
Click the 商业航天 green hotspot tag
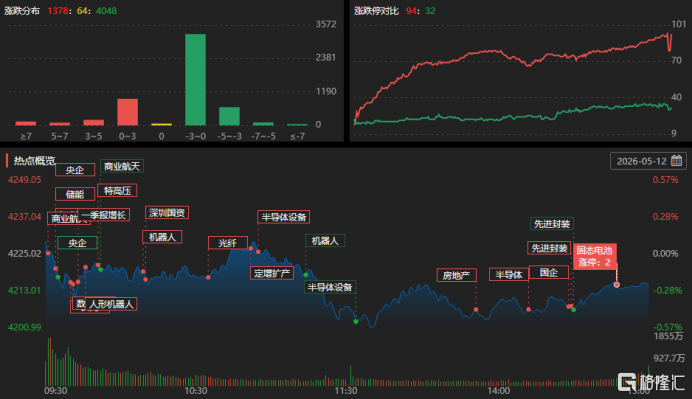coord(122,166)
